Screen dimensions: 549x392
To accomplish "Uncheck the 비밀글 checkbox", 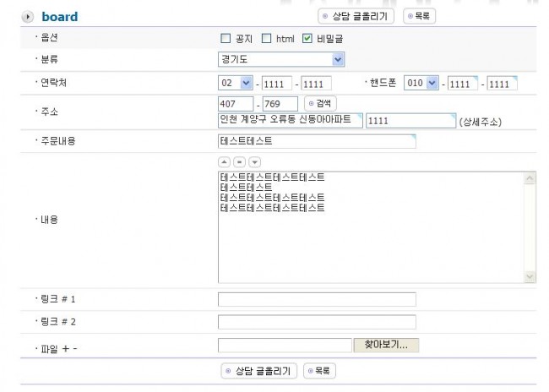I will 307,38.
